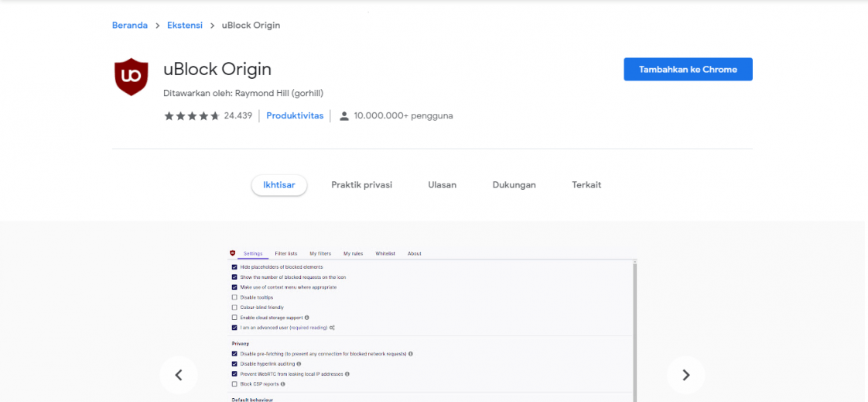Click info icon beside Block CSP reports
Viewport: 868px width, 402px height.
click(283, 383)
